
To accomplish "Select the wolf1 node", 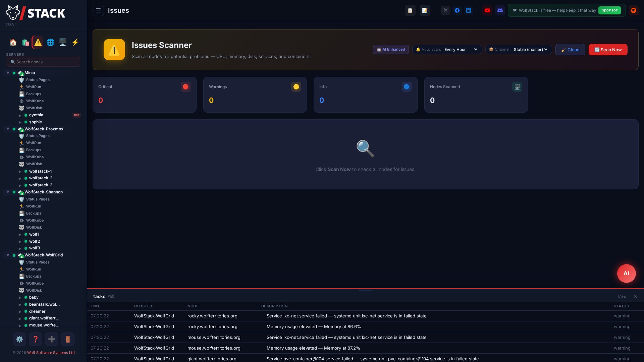I will [x=34, y=234].
